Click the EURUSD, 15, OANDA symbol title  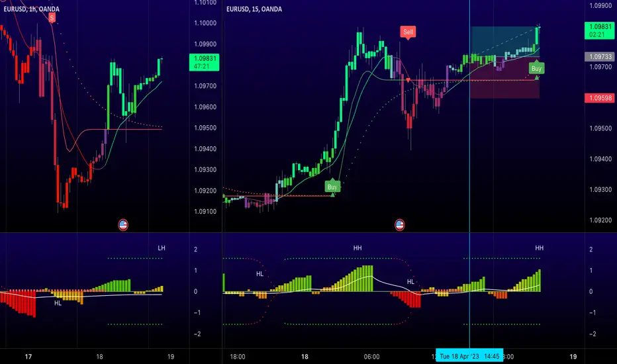[x=254, y=9]
